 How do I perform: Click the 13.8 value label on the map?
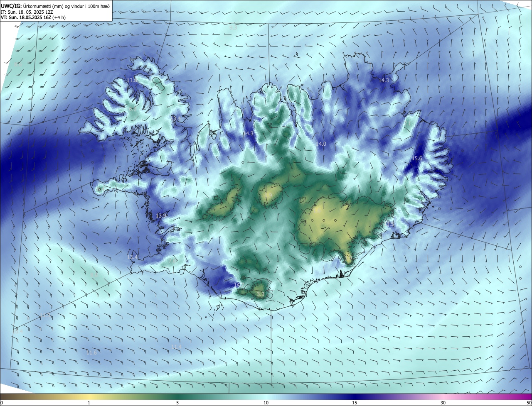pos(132,80)
